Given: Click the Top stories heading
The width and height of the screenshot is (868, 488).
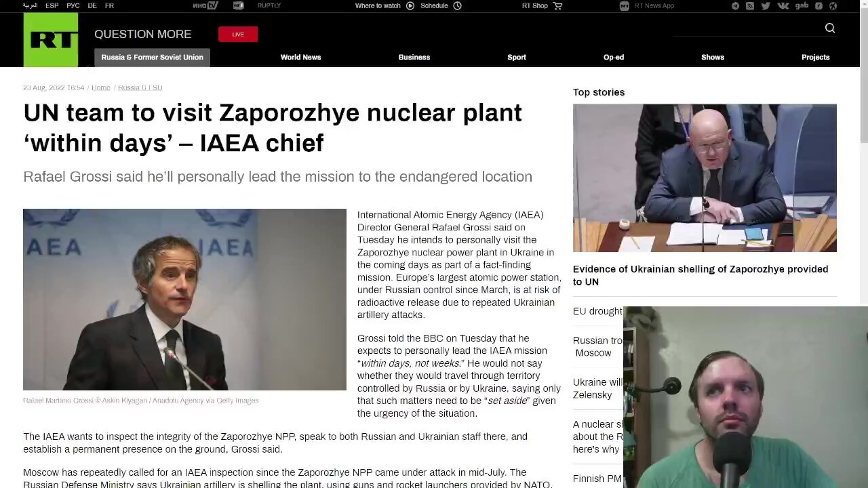Looking at the screenshot, I should click(x=599, y=92).
